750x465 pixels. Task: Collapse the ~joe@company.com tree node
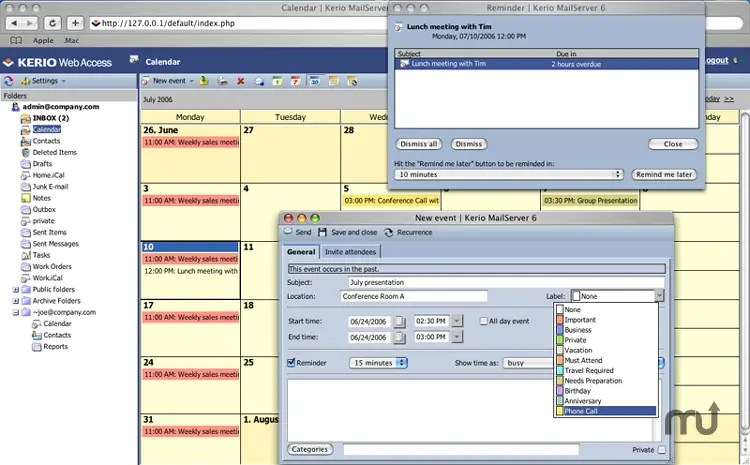coord(16,312)
